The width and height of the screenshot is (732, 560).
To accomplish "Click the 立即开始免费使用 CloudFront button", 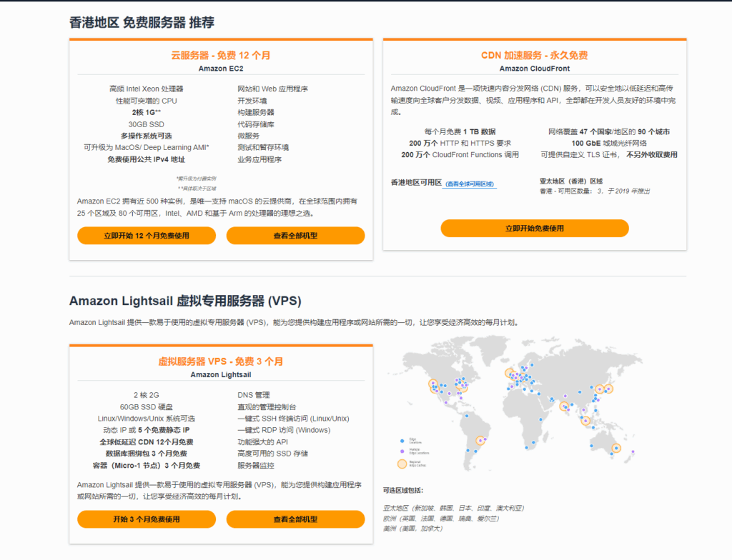I will click(535, 228).
